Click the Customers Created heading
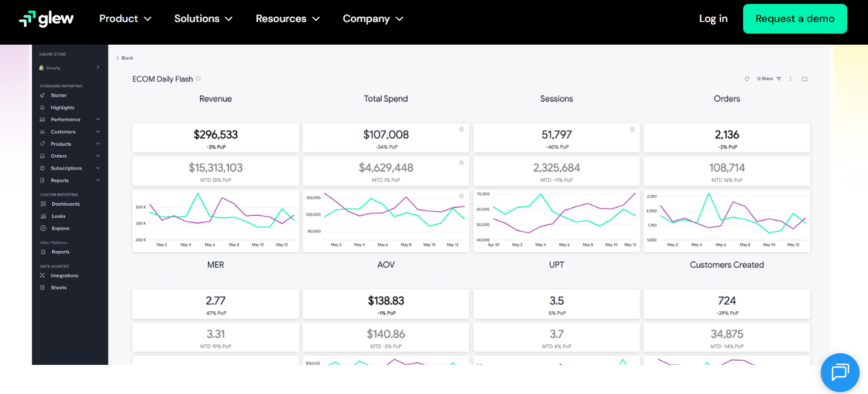The height and width of the screenshot is (394, 868). click(727, 265)
